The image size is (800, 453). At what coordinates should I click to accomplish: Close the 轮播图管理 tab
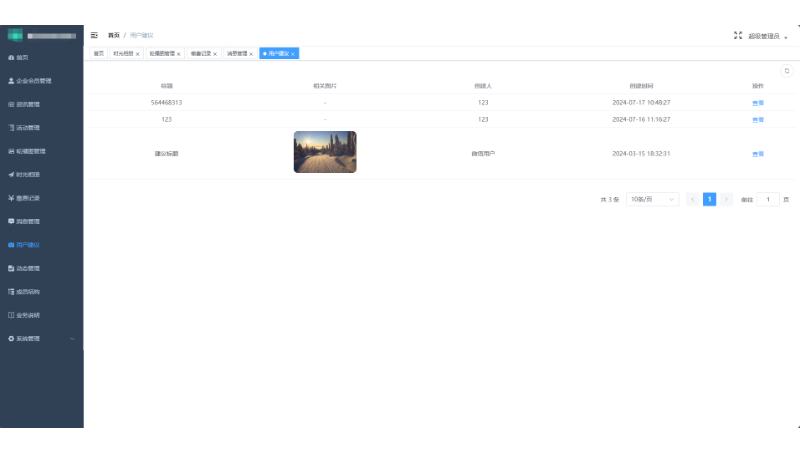click(x=179, y=54)
